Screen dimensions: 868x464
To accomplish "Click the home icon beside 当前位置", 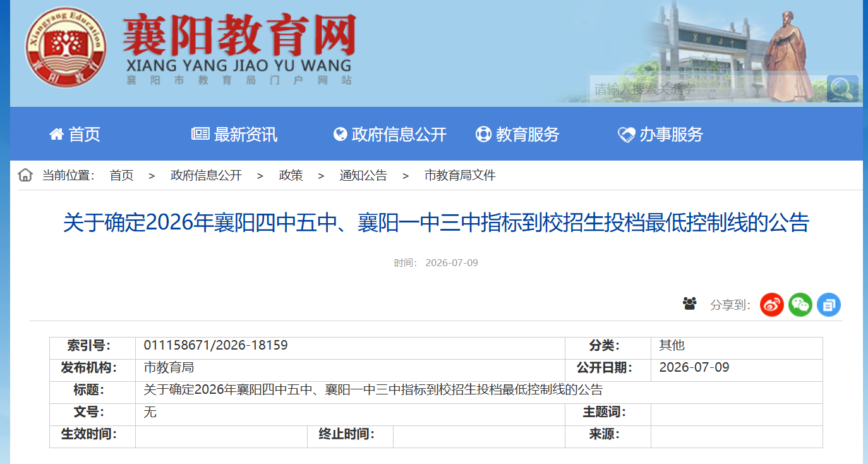I will coord(25,175).
